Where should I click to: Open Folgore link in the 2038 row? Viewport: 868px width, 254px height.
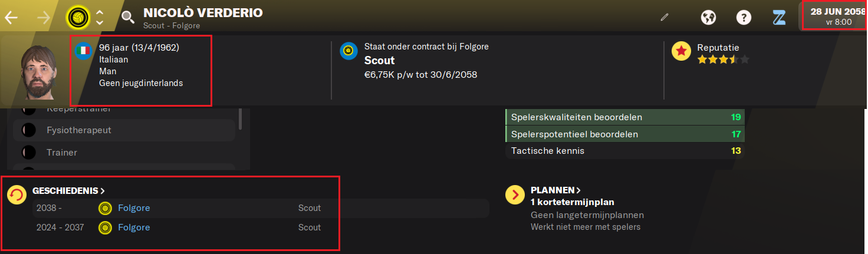134,208
